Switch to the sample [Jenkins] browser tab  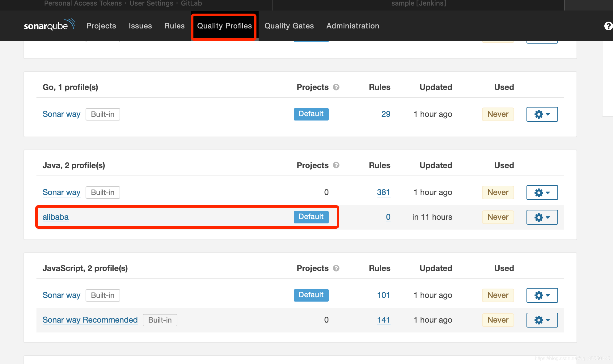click(418, 4)
